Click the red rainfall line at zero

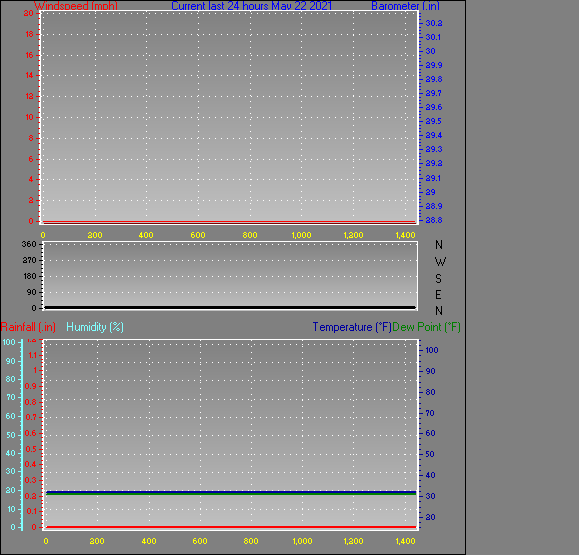(231, 527)
